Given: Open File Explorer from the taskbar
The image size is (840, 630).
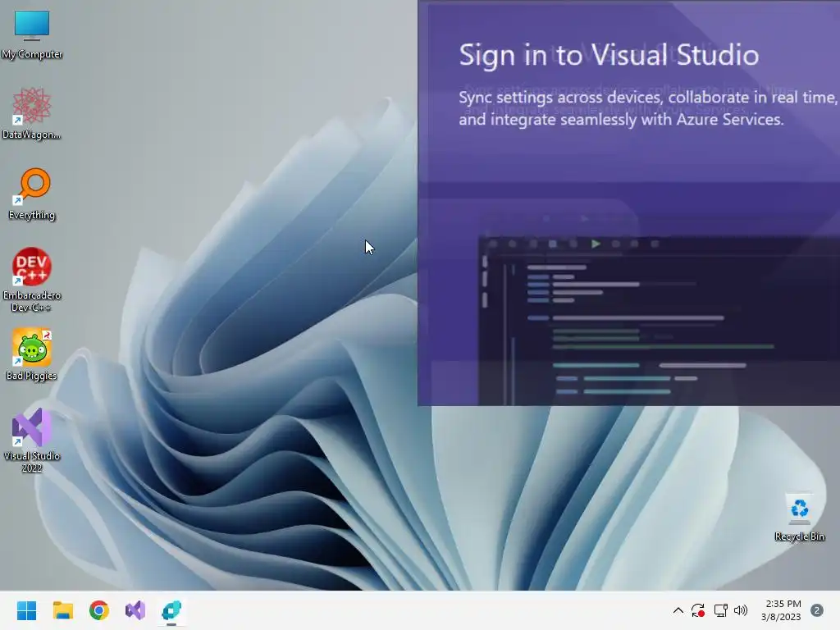Looking at the screenshot, I should (62, 610).
